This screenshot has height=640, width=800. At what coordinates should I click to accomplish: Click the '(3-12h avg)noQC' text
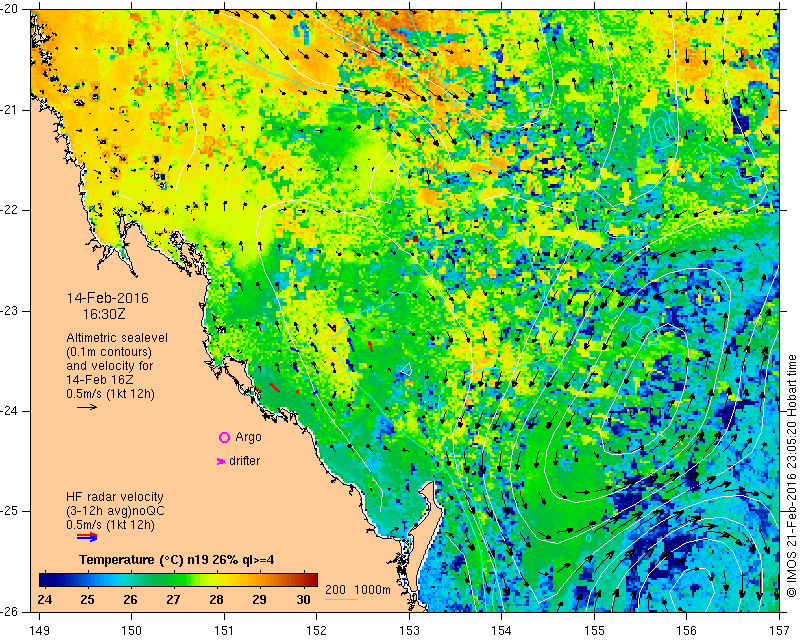115,510
